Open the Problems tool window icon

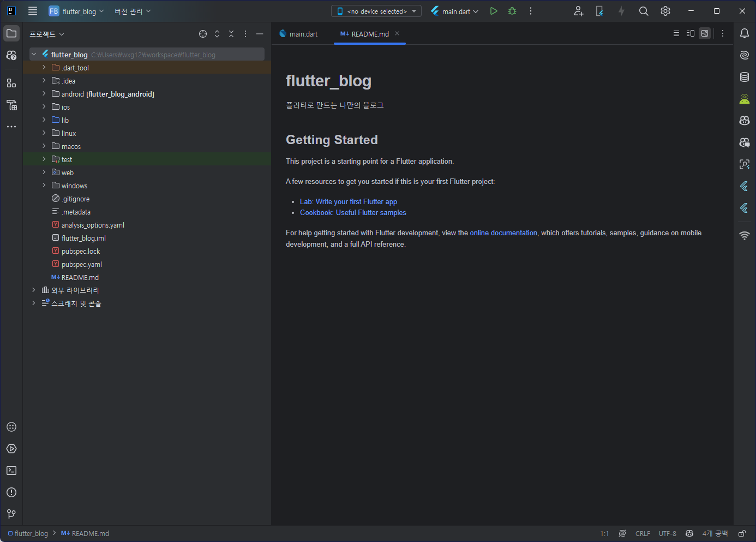[11, 492]
